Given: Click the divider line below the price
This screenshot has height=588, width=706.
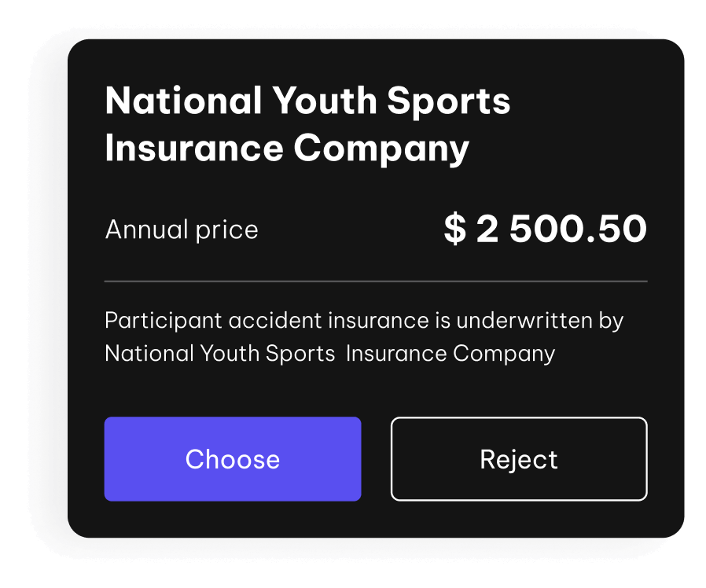Looking at the screenshot, I should click(376, 281).
